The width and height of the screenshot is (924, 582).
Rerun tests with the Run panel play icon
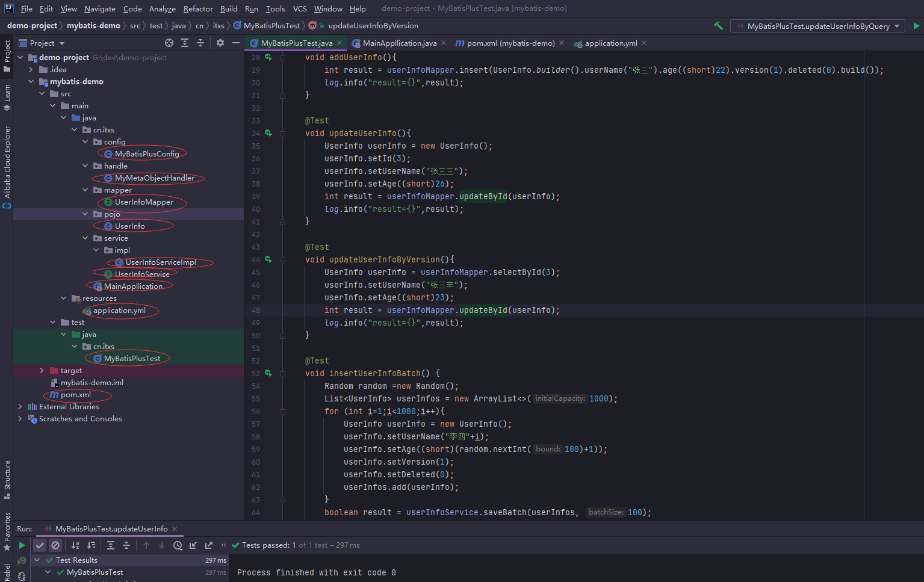coord(22,545)
